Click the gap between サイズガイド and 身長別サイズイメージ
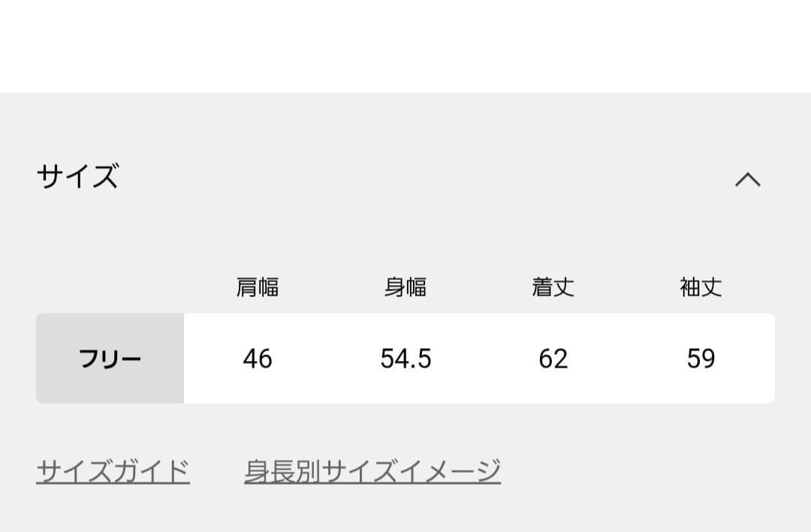The width and height of the screenshot is (811, 532). 217,472
